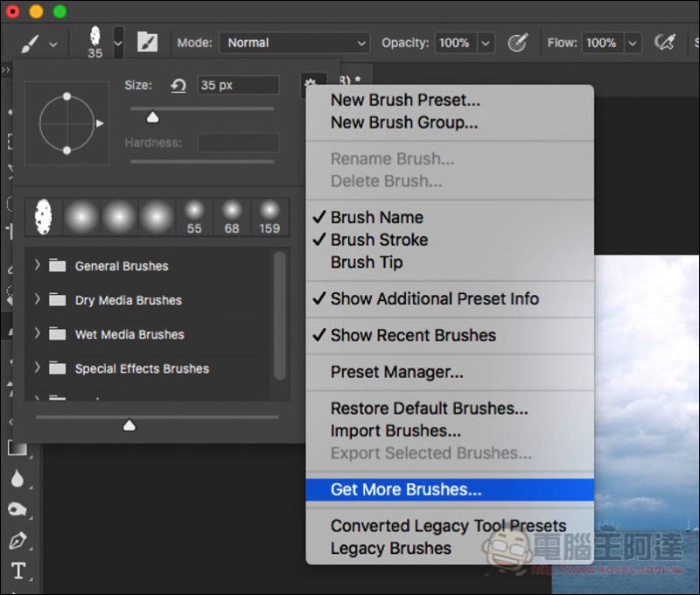Click the General Brushes folder icon
This screenshot has height=595, width=700.
(57, 266)
